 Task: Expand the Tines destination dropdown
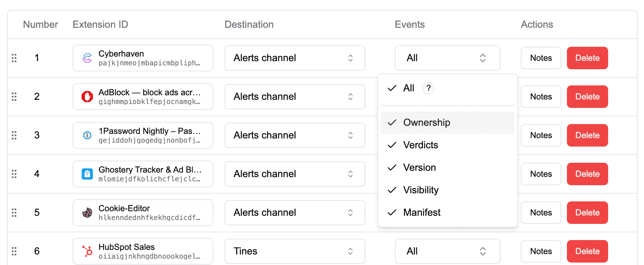click(295, 251)
